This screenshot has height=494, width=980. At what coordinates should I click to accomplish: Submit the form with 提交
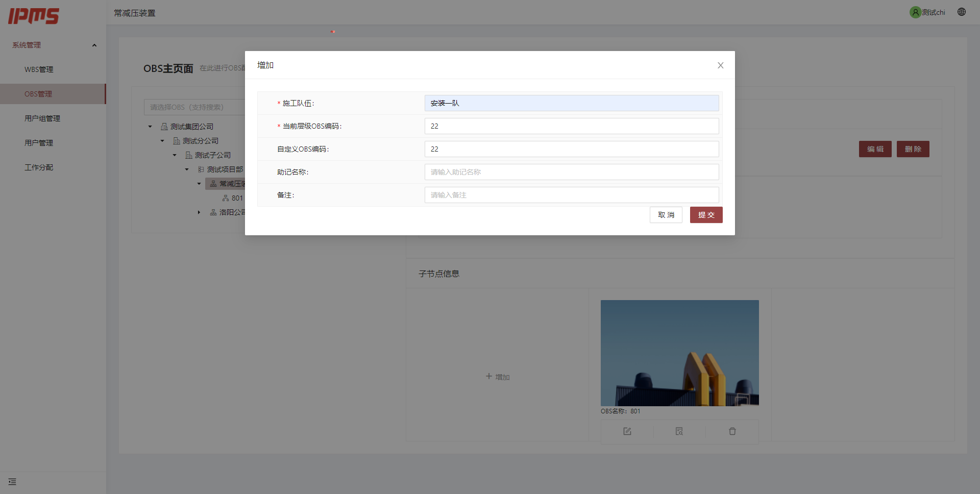coord(706,215)
